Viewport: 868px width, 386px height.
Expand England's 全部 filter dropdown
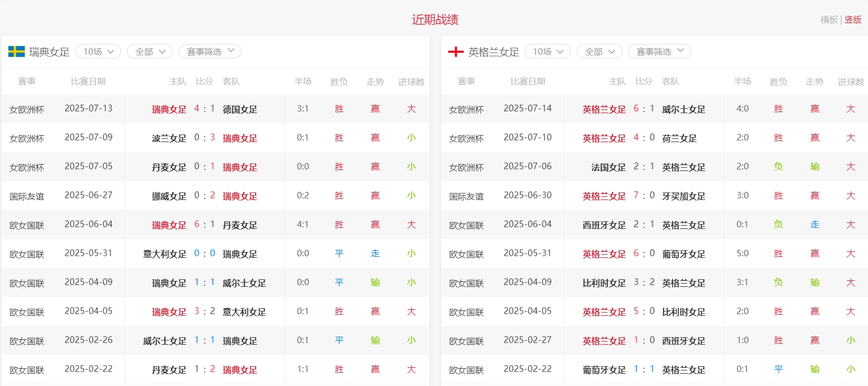pyautogui.click(x=600, y=51)
